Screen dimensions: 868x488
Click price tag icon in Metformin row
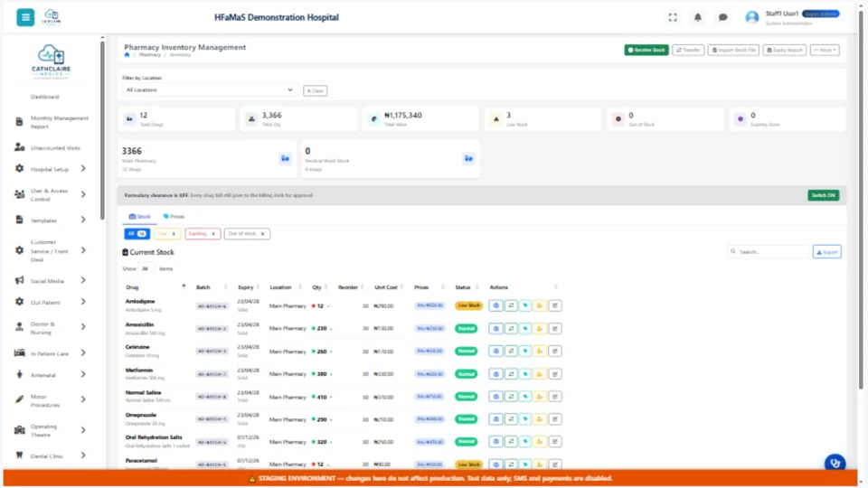tap(525, 374)
